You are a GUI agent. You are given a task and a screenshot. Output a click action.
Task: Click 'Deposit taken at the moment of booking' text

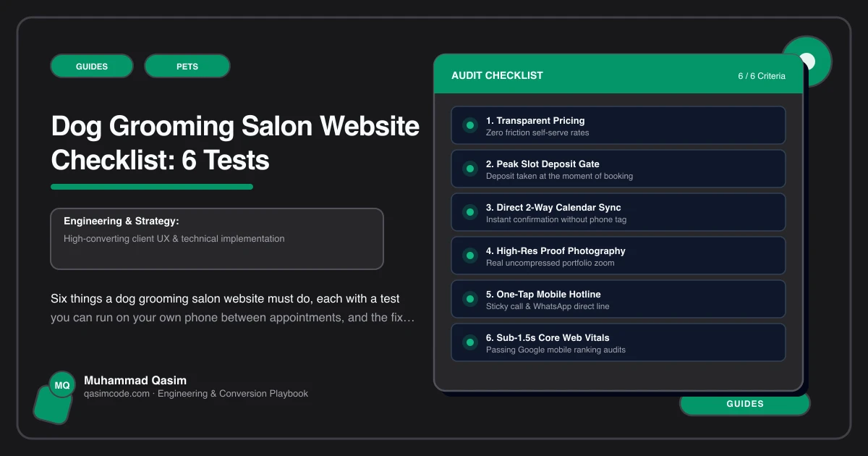pyautogui.click(x=559, y=176)
